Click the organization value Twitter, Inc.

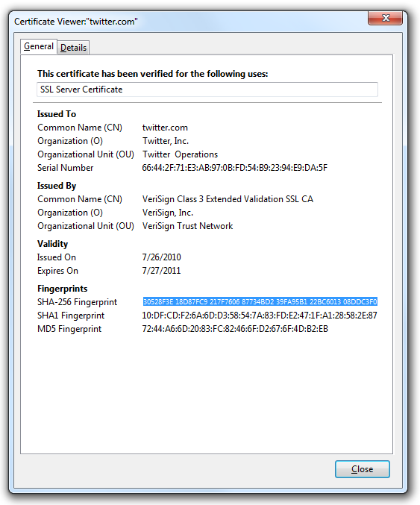[166, 141]
